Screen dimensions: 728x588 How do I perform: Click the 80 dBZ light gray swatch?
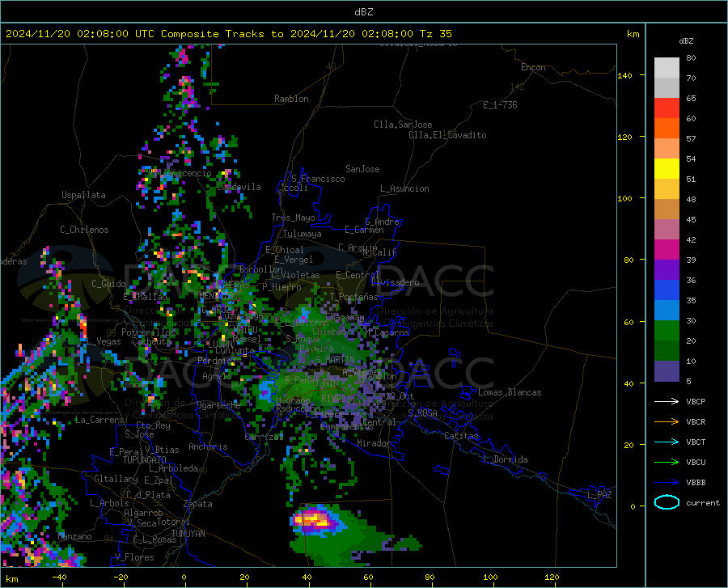(667, 67)
